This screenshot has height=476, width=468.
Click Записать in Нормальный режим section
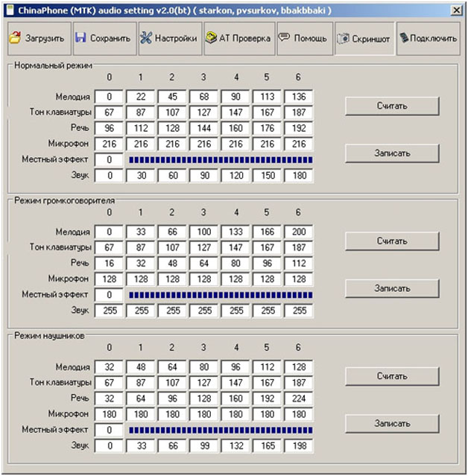[392, 153]
